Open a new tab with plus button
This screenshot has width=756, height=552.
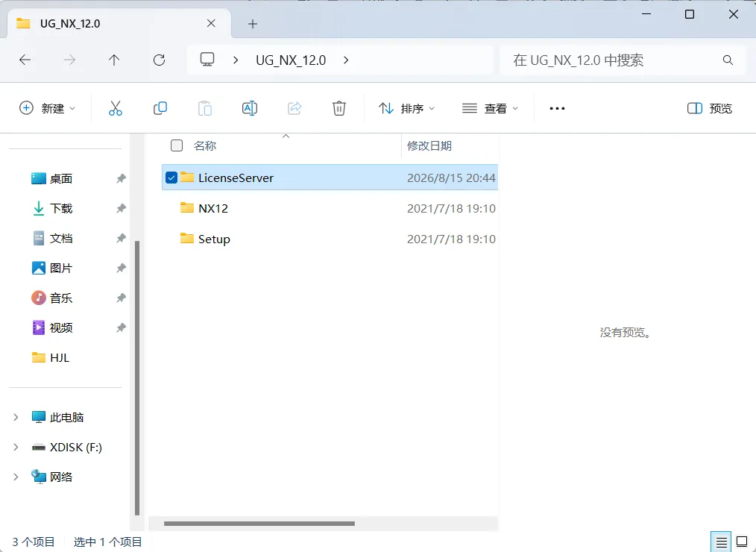[x=253, y=24]
